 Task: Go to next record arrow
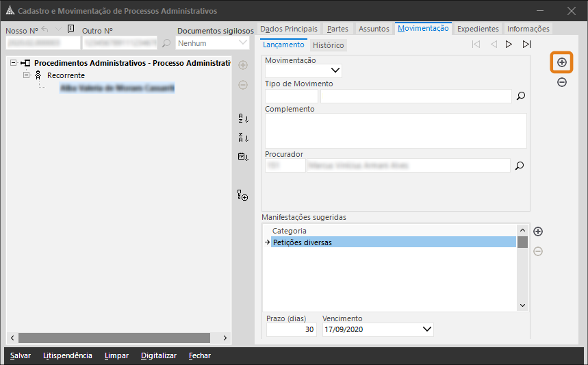click(x=509, y=45)
